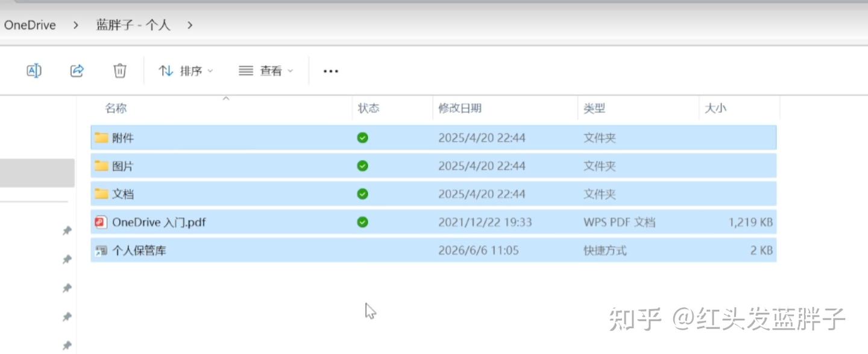
Task: Open the 排序 sort dropdown
Action: click(186, 71)
